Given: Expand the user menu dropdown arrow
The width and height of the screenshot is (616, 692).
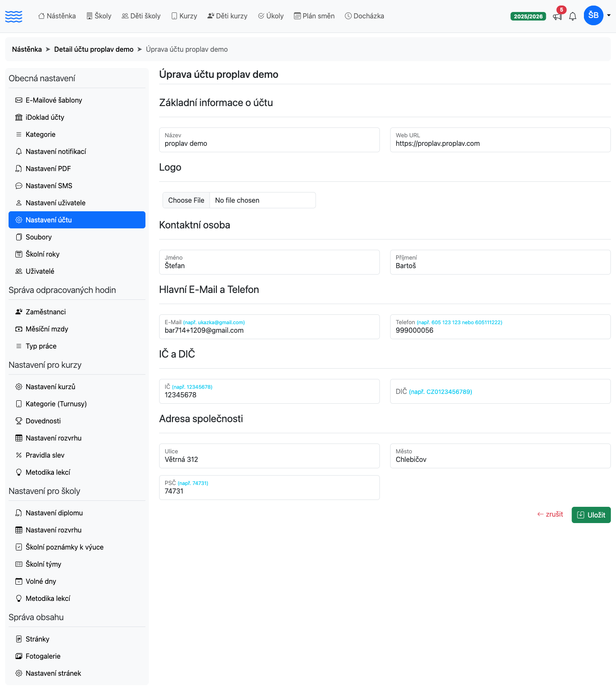Looking at the screenshot, I should point(609,15).
